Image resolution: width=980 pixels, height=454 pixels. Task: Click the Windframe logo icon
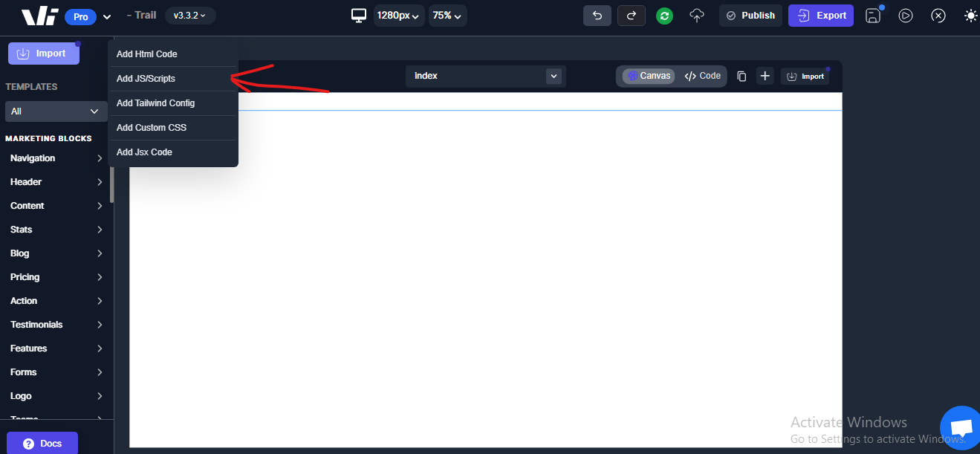tap(39, 16)
